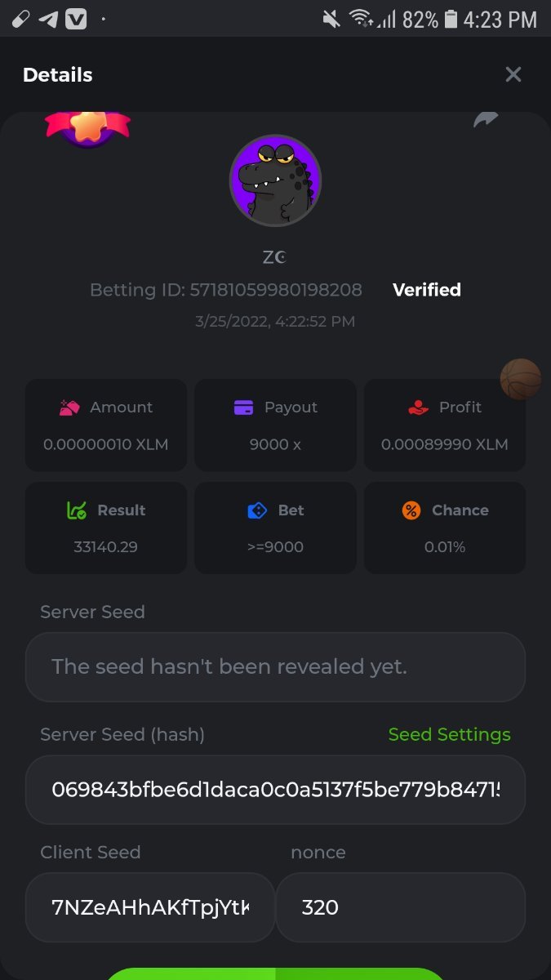551x980 pixels.
Task: Open Seed Settings link
Action: click(449, 734)
